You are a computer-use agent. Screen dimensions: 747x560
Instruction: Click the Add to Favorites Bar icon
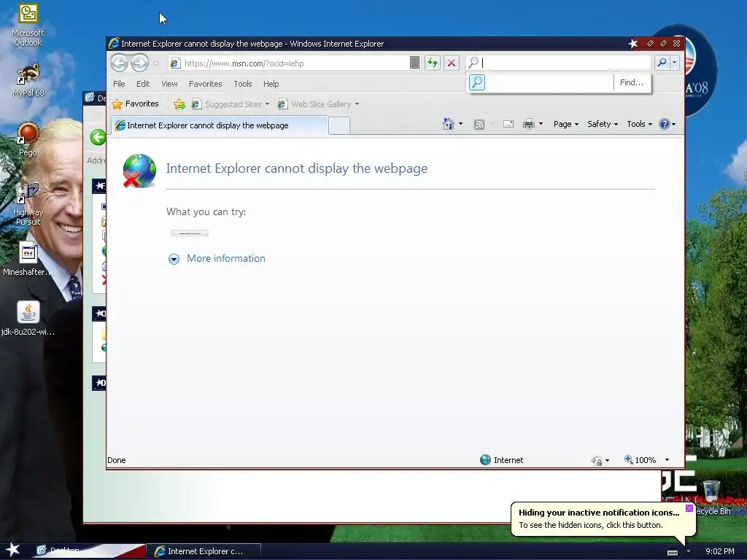pyautogui.click(x=179, y=104)
